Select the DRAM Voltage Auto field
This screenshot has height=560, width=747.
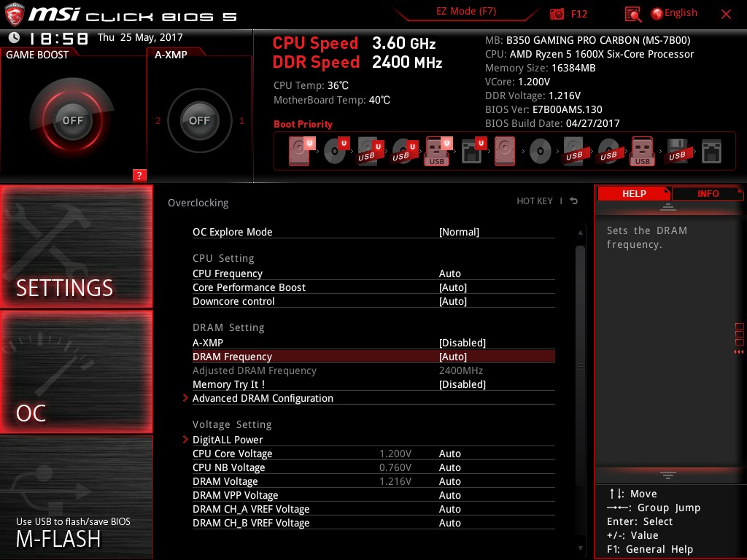[x=449, y=481]
